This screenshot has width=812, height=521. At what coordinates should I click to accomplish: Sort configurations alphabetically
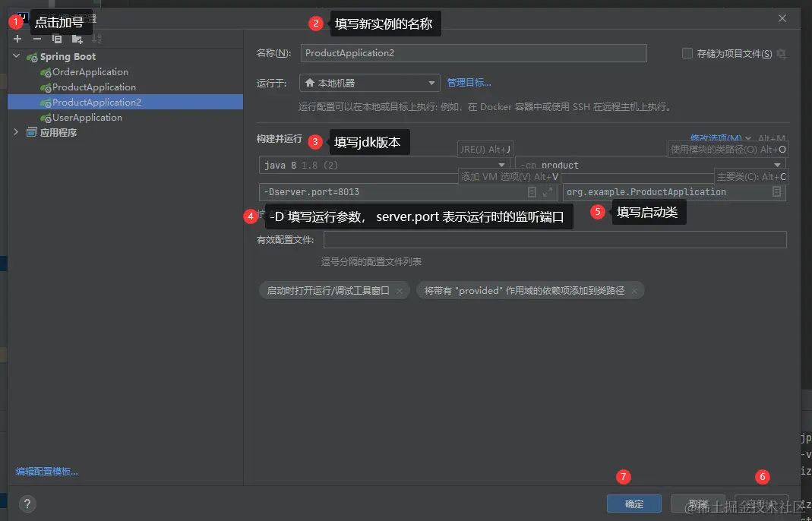point(96,39)
